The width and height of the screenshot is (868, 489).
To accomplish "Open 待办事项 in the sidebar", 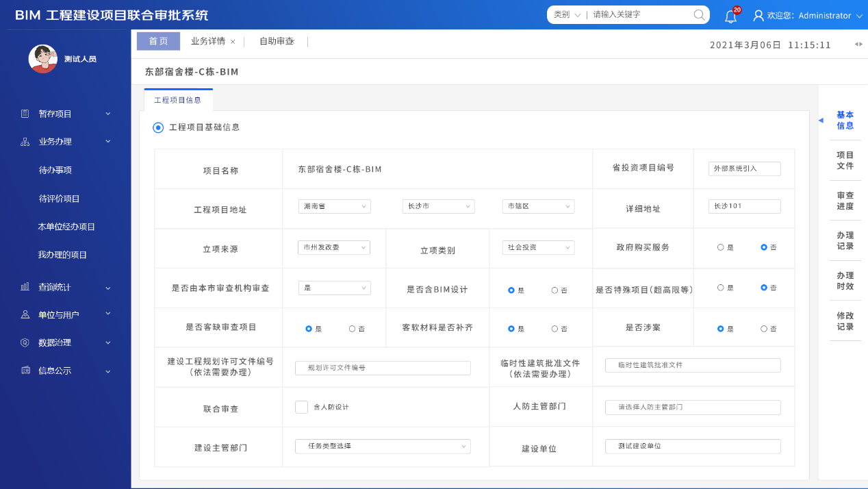I will point(55,171).
